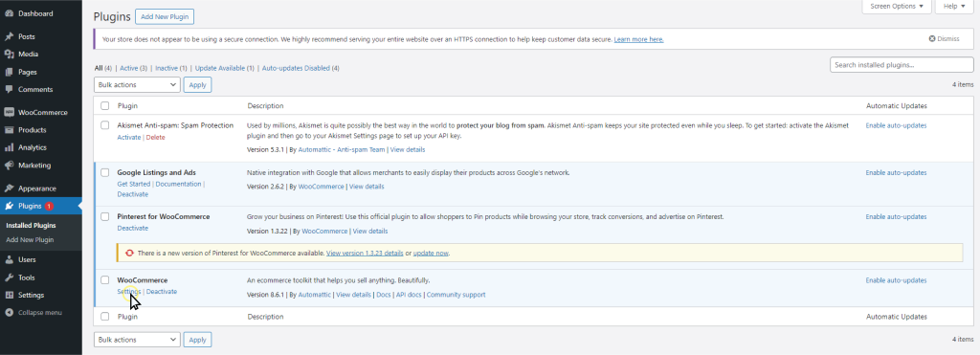Click the Analytics bar chart icon
980x355 pixels.
pos(9,147)
